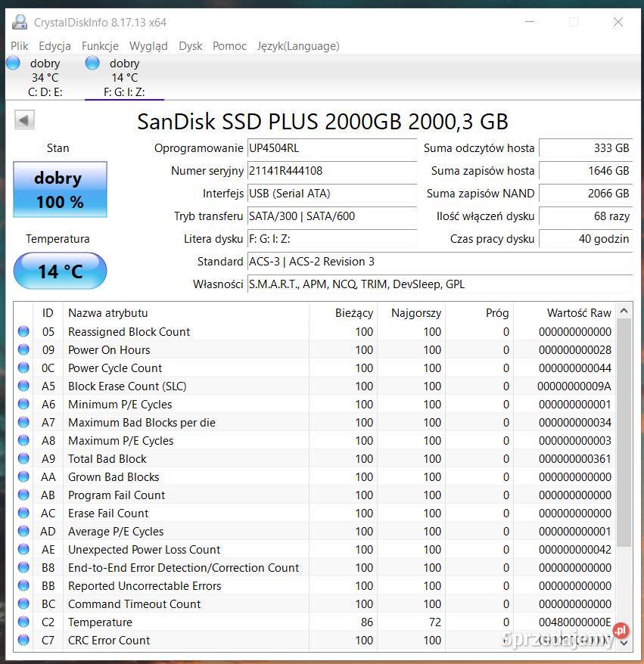
Task: Click status orb of Power On Hours
Action: [23, 349]
